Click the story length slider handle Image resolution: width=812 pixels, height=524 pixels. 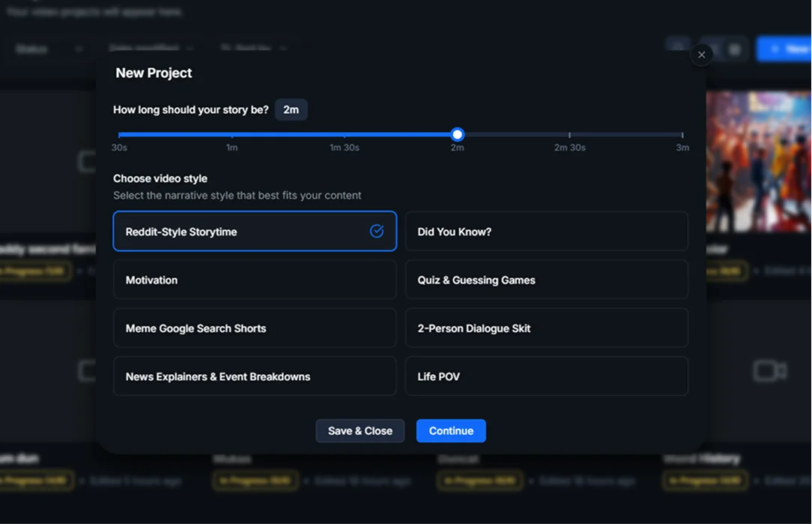pos(457,134)
